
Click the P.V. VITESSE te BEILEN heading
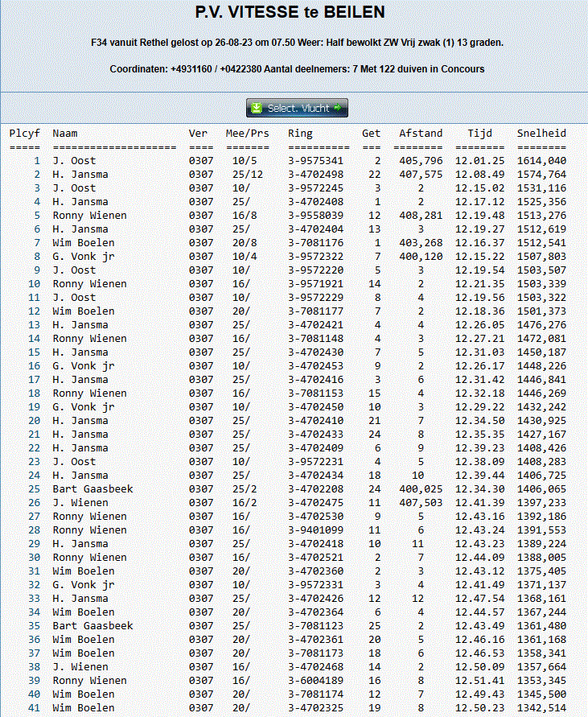290,12
